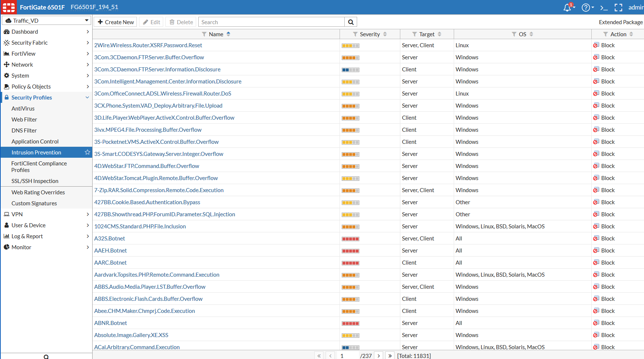Image resolution: width=644 pixels, height=359 pixels.
Task: Select the Intrusion Prevention menu item
Action: click(46, 153)
